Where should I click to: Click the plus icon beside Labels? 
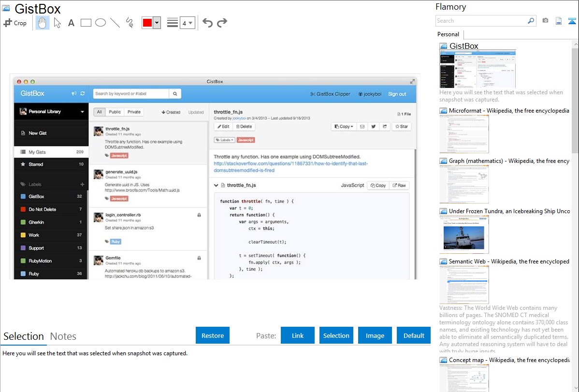click(82, 184)
